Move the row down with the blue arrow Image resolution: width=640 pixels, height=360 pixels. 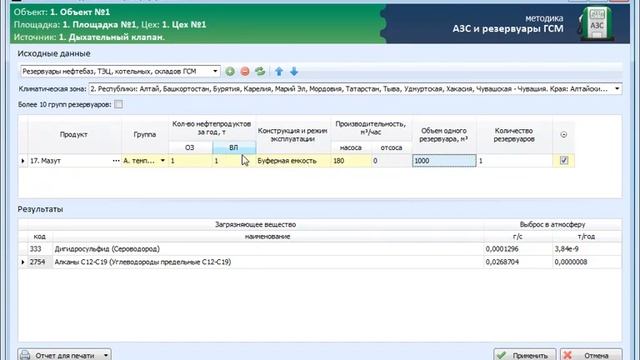(294, 71)
